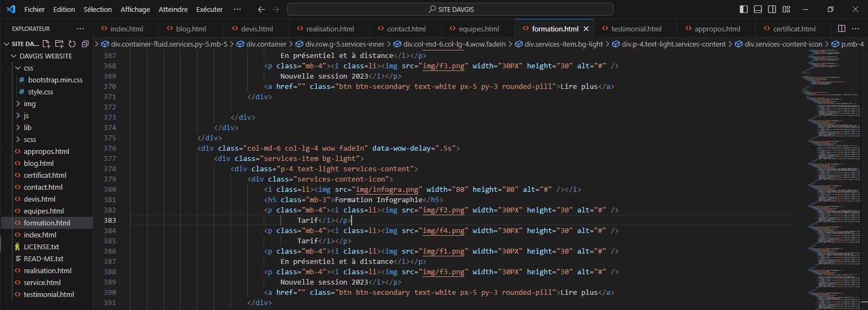Switch to the certificat.html tab
This screenshot has height=310, width=868.
[794, 29]
